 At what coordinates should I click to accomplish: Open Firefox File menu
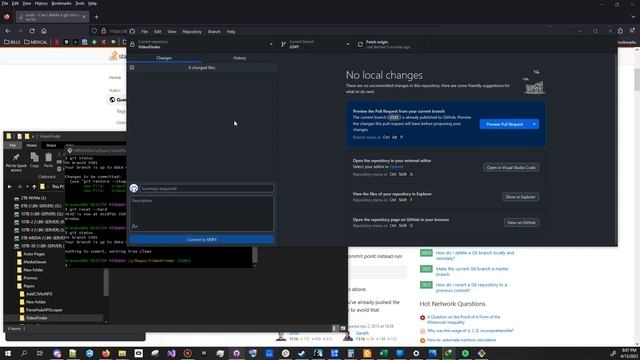tap(5, 3)
